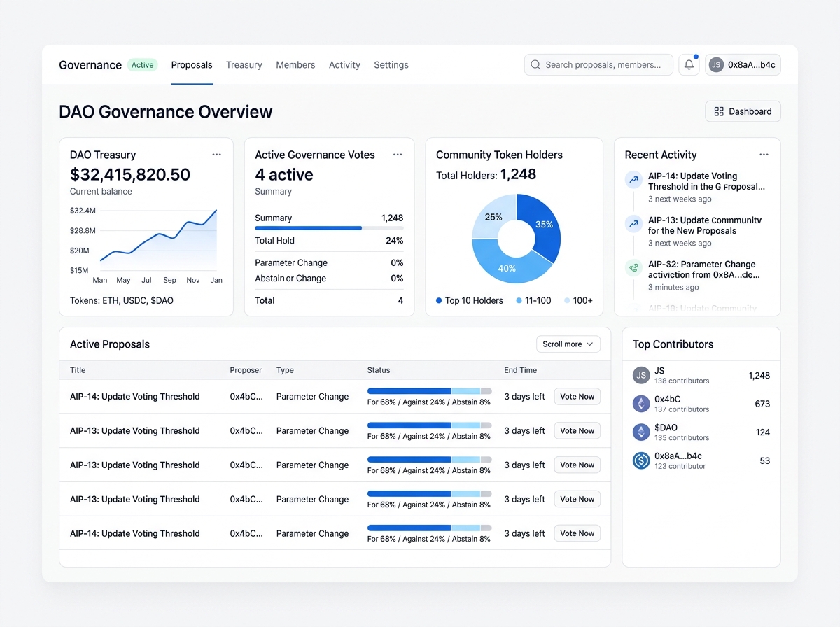
Task: Click the Top 10 Holders legend dot
Action: 439,301
